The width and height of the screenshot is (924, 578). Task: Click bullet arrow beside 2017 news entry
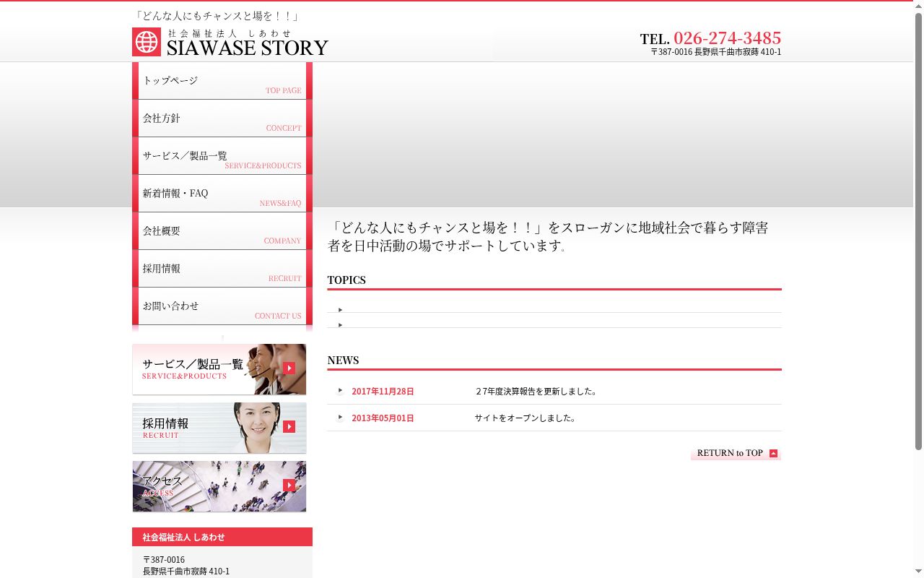coord(340,391)
